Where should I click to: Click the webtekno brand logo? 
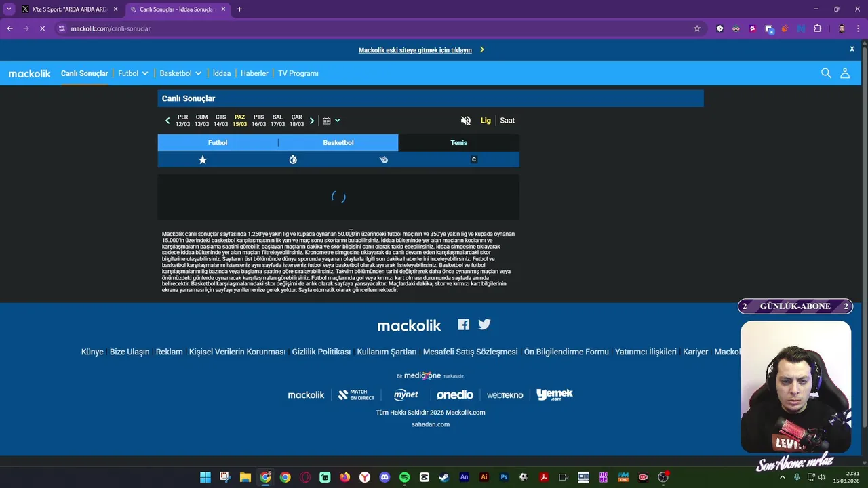[x=505, y=395]
